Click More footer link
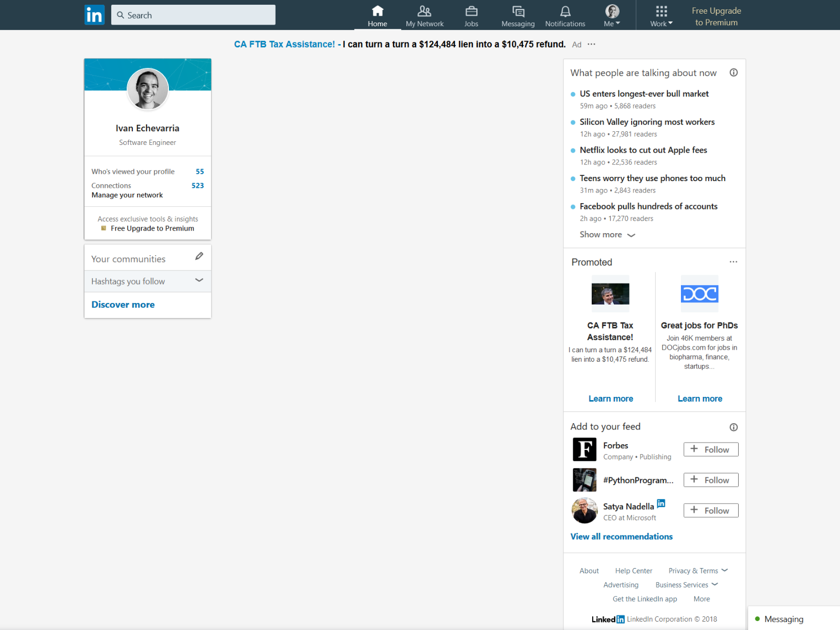 click(x=701, y=599)
